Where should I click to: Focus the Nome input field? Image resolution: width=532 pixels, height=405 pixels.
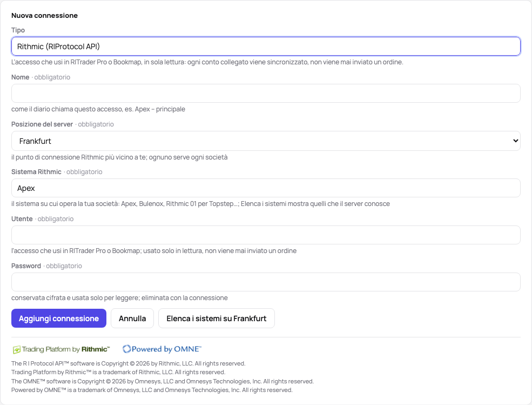(x=266, y=94)
